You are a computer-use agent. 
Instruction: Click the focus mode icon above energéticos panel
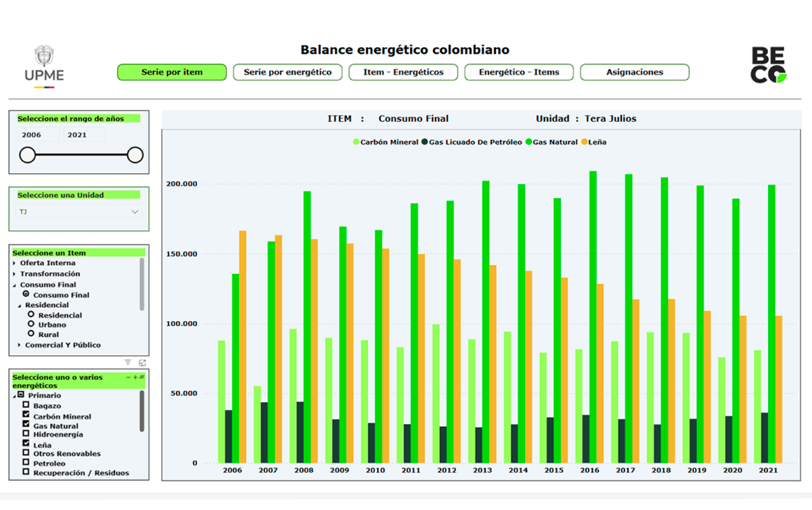pyautogui.click(x=142, y=363)
